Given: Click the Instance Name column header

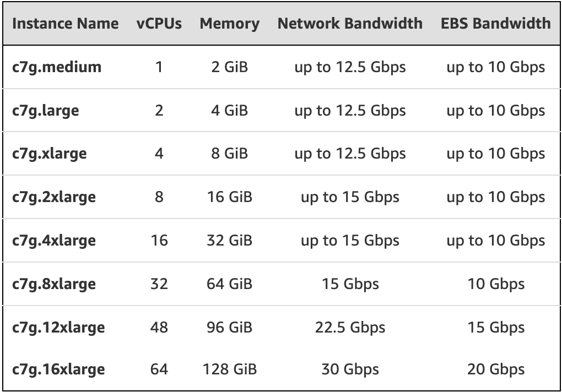Looking at the screenshot, I should (65, 24).
